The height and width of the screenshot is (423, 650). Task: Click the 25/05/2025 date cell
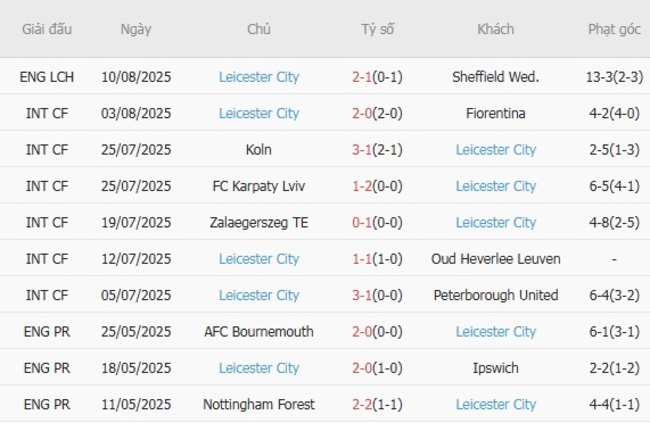click(136, 332)
